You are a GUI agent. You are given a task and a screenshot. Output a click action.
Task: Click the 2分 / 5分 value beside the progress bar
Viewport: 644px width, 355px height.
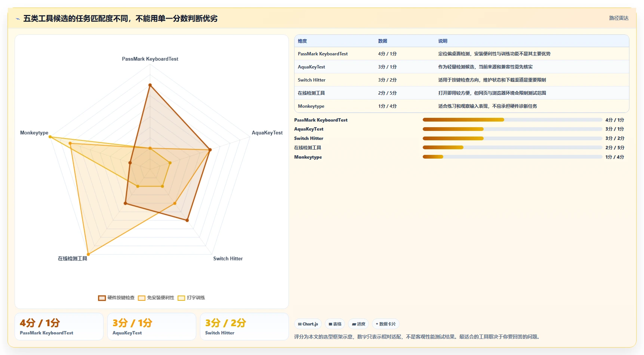615,148
